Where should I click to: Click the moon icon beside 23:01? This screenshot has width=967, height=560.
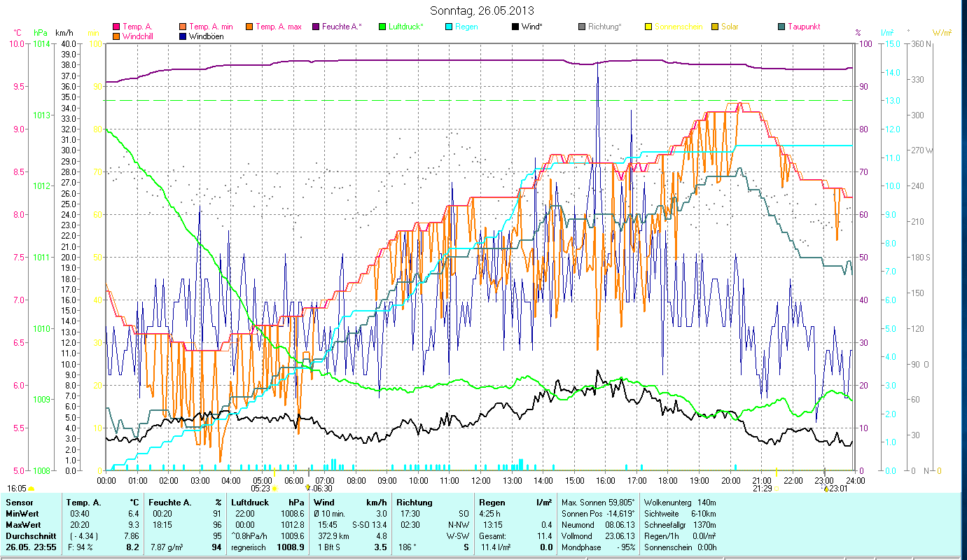[826, 489]
